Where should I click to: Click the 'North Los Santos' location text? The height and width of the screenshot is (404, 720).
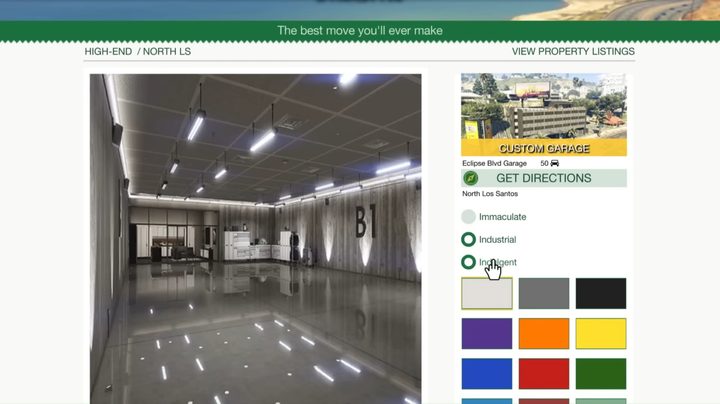coord(490,194)
